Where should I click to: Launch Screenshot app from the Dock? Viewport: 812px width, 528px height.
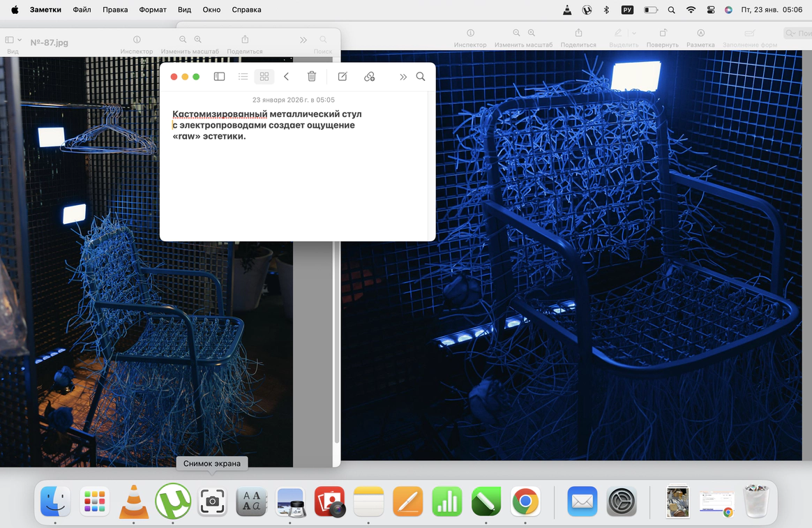click(x=212, y=501)
